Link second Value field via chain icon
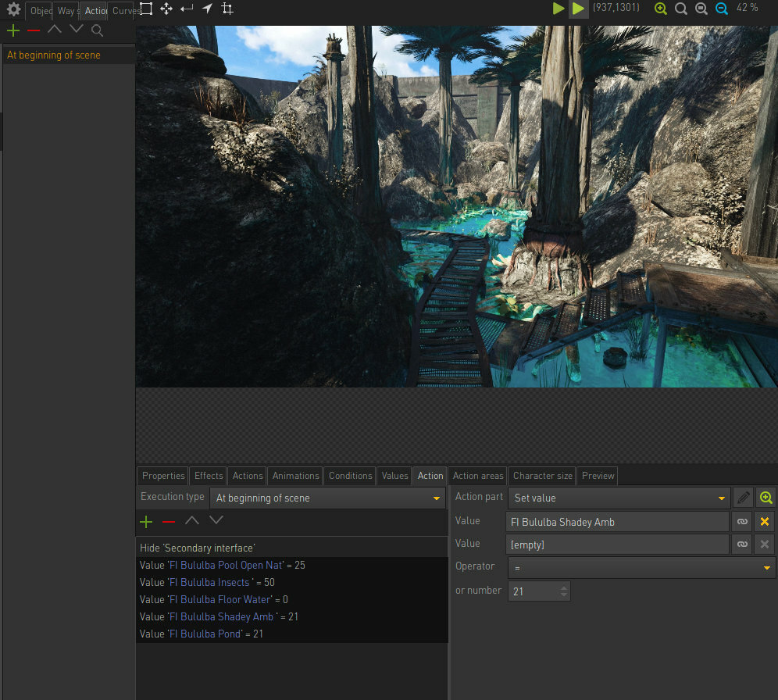Screen dimensions: 778x700 coord(742,545)
